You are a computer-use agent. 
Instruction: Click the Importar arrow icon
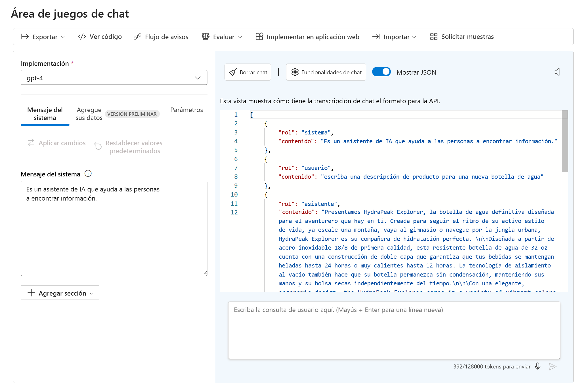coord(376,37)
